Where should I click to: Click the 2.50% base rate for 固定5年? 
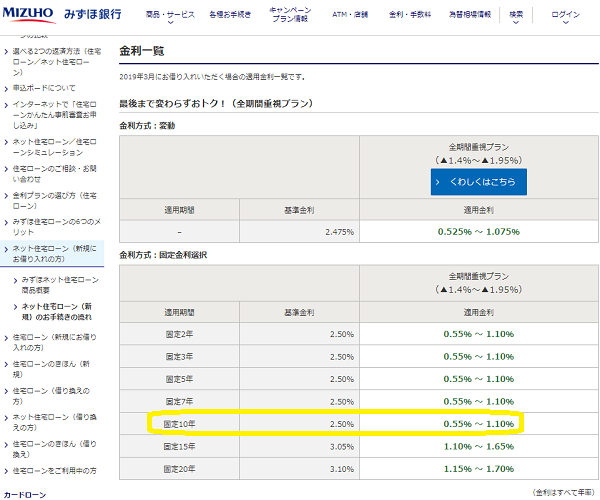tap(342, 379)
